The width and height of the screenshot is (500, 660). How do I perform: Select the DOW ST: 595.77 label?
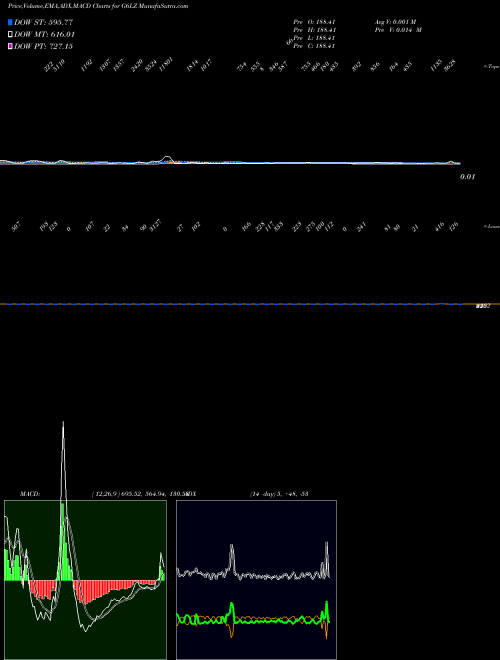[x=44, y=22]
